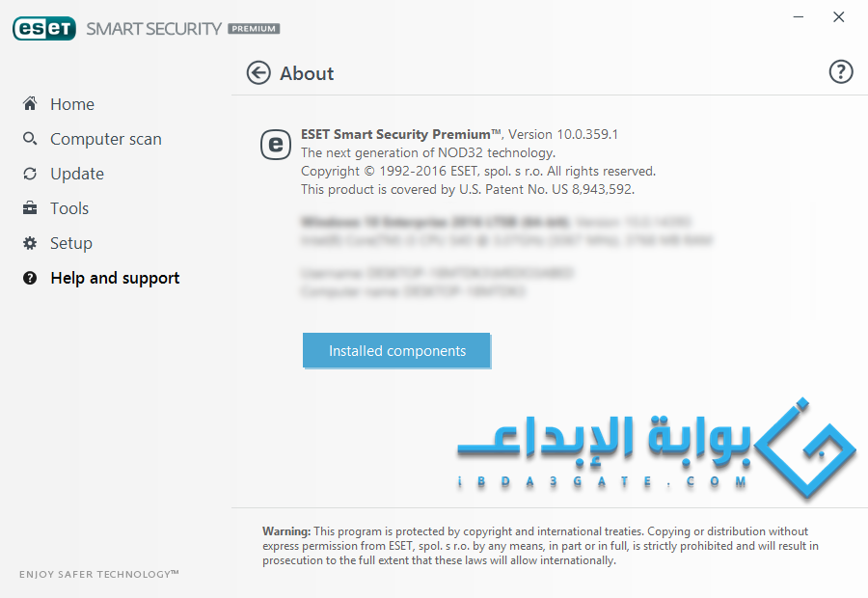Screen dimensions: 868x598
Task: Click the Computer scan magnifier icon
Action: 30,139
